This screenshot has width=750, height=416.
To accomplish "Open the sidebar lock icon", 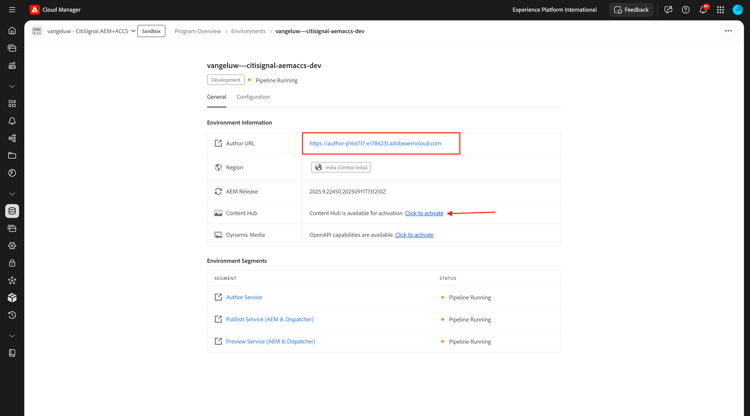I will (x=12, y=263).
